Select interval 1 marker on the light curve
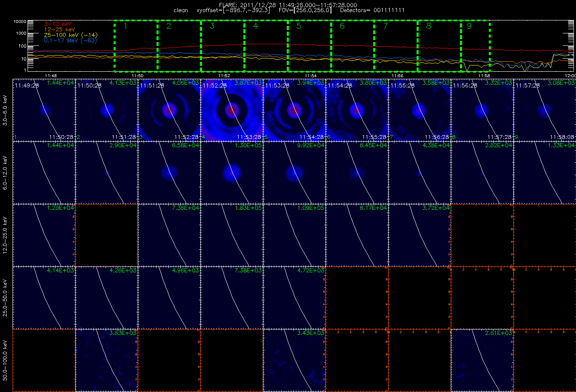The image size is (576, 392). (125, 26)
